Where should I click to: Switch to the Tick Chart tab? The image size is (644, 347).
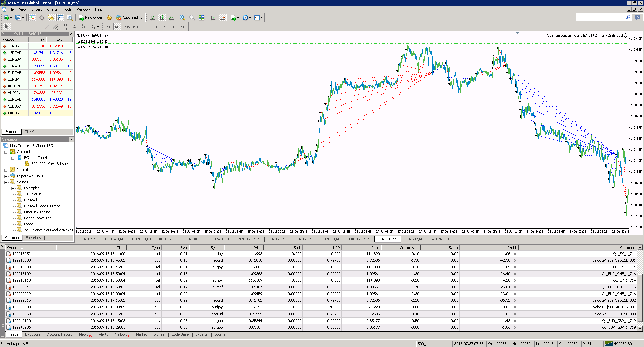click(33, 132)
